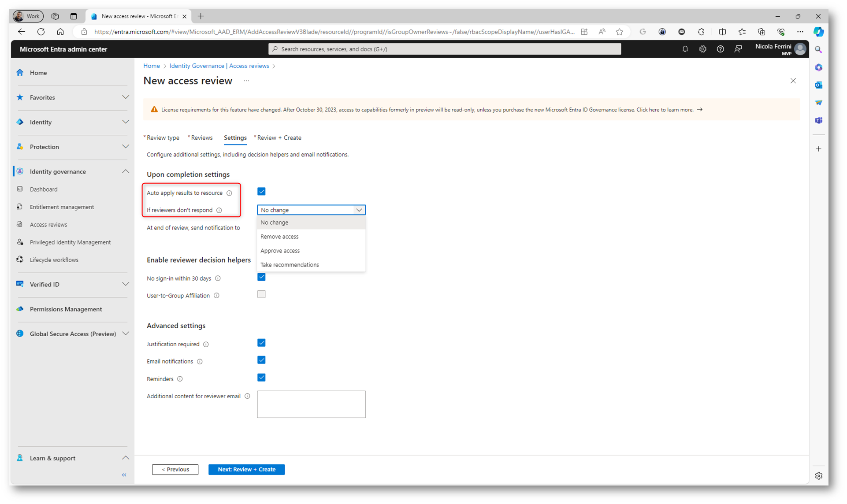Toggle the Reminders checkbox
847x504 pixels.
(261, 378)
